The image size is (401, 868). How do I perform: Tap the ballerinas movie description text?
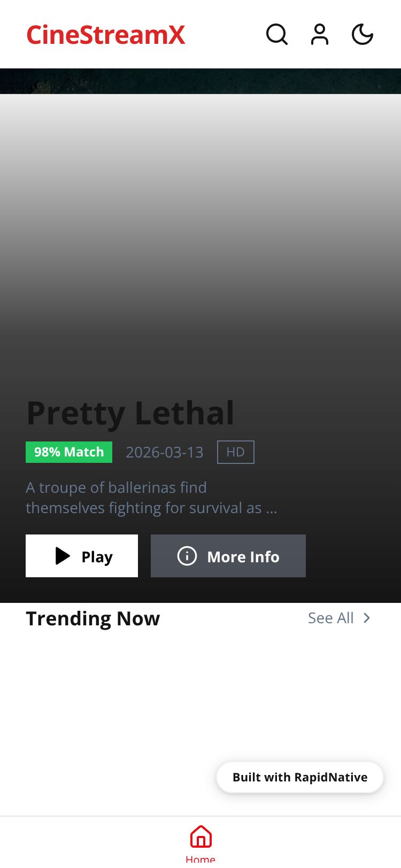coord(151,498)
